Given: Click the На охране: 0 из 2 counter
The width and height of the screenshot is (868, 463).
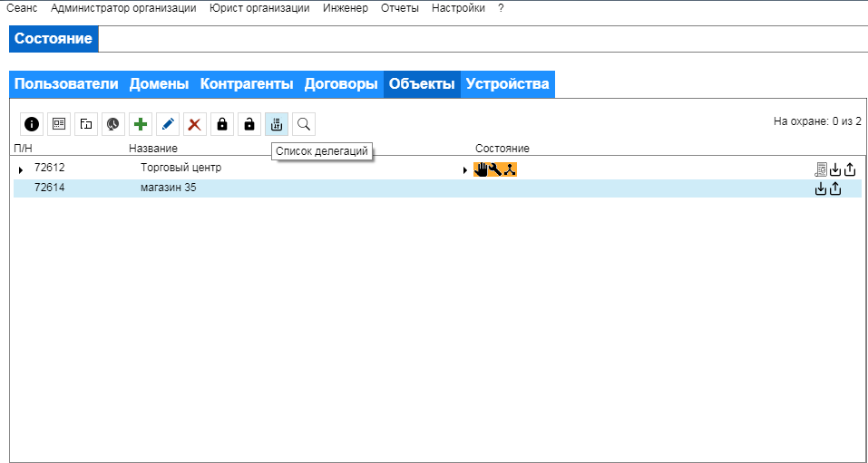Looking at the screenshot, I should click(x=817, y=121).
